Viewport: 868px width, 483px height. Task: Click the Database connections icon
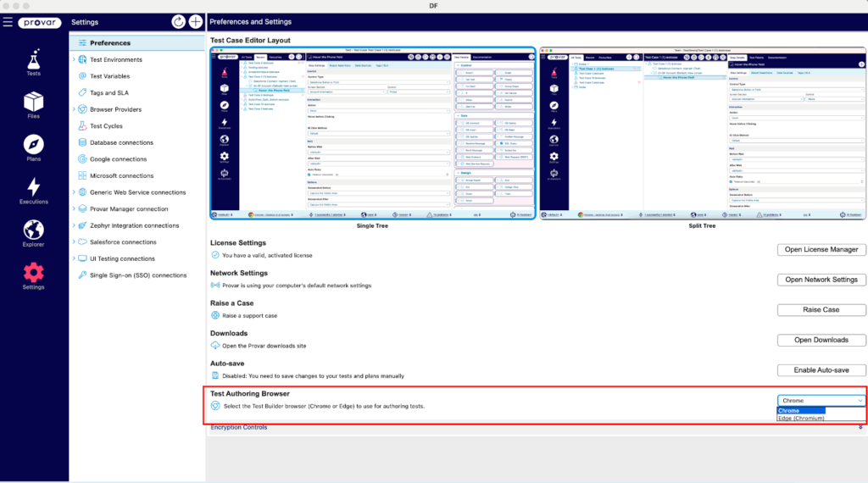point(82,142)
